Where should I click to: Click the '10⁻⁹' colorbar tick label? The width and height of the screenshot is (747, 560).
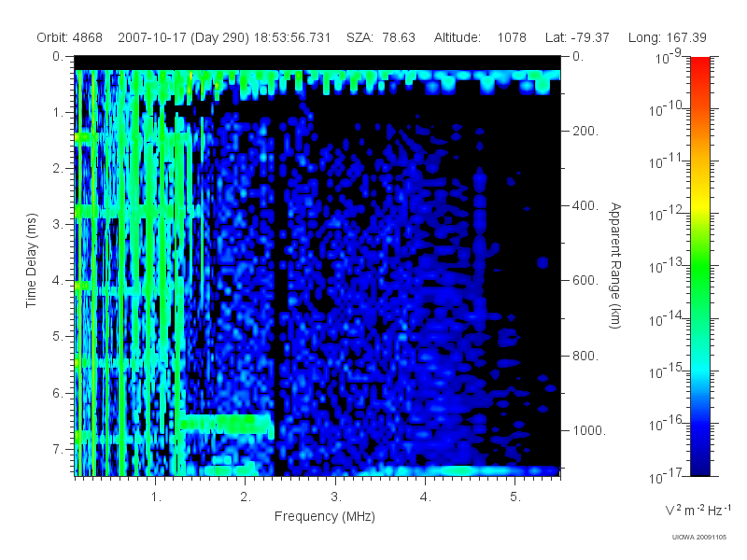click(669, 57)
